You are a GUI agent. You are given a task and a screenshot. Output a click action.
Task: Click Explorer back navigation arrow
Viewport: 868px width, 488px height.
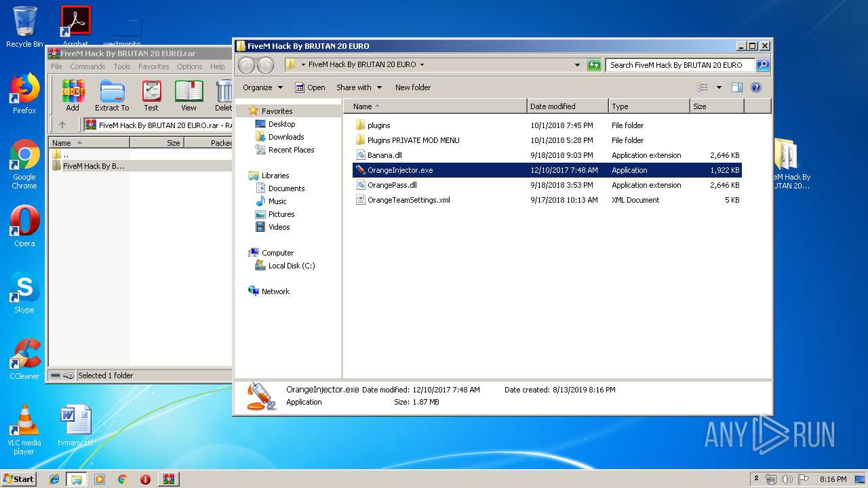tap(246, 65)
